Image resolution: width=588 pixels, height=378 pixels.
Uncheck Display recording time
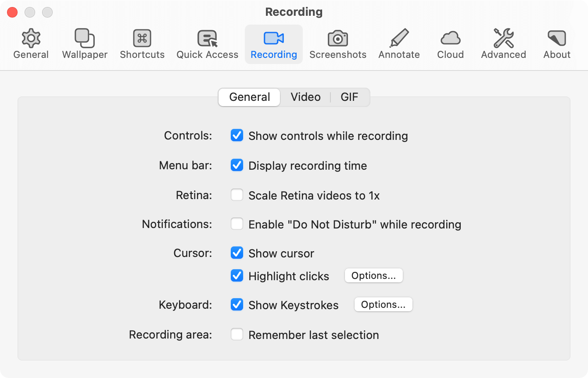237,165
